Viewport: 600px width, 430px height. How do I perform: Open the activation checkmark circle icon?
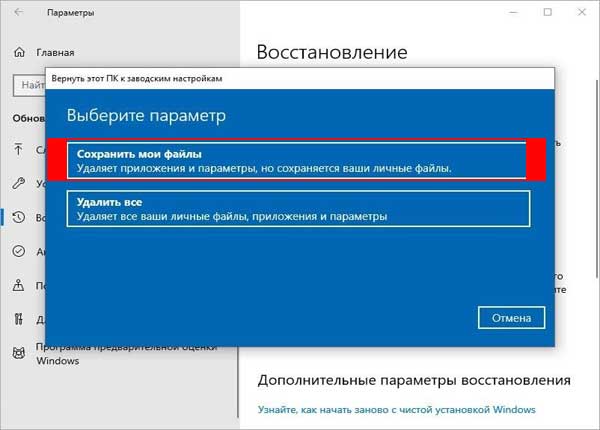click(x=19, y=251)
